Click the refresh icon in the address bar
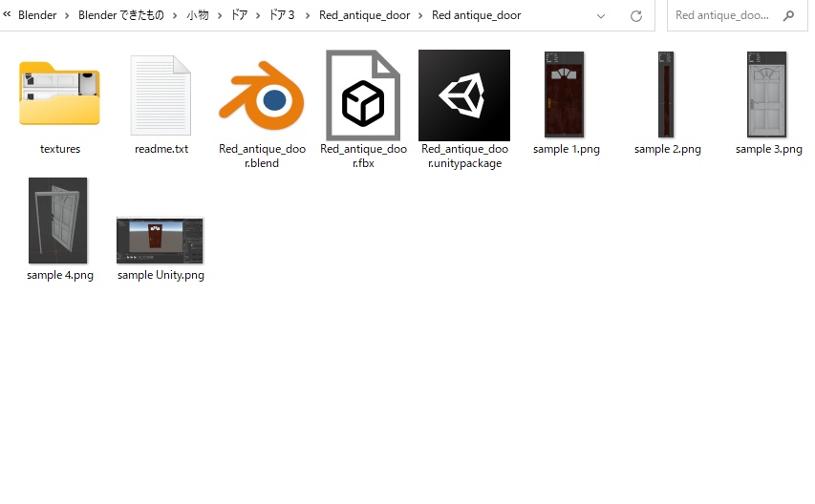This screenshot has width=815, height=504. 636,16
